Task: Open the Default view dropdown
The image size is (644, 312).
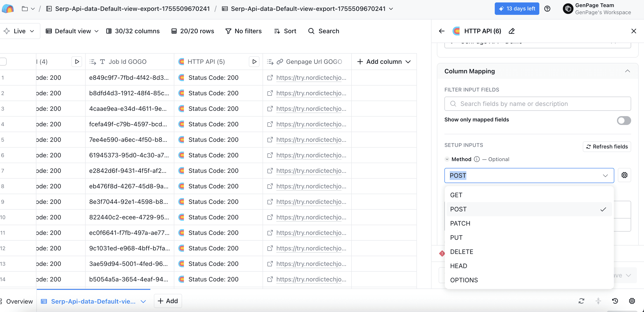Action: (72, 31)
